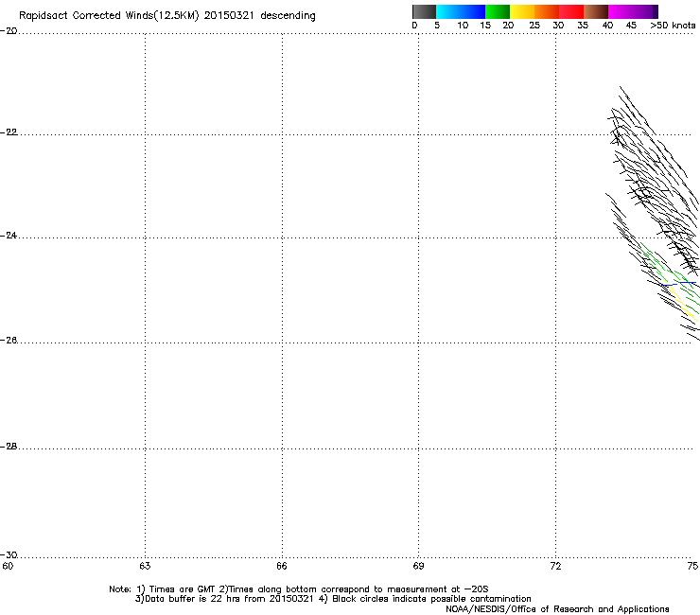The width and height of the screenshot is (700, 615).
Task: Click longitude axis label '66'
Action: 282,567
